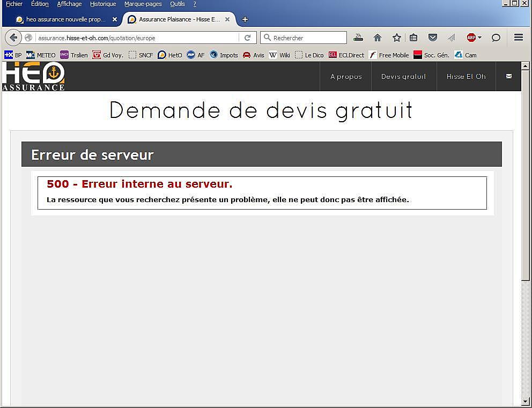Visit the Hisse Et Oh link
Screen dimensions: 532x408
click(x=466, y=76)
